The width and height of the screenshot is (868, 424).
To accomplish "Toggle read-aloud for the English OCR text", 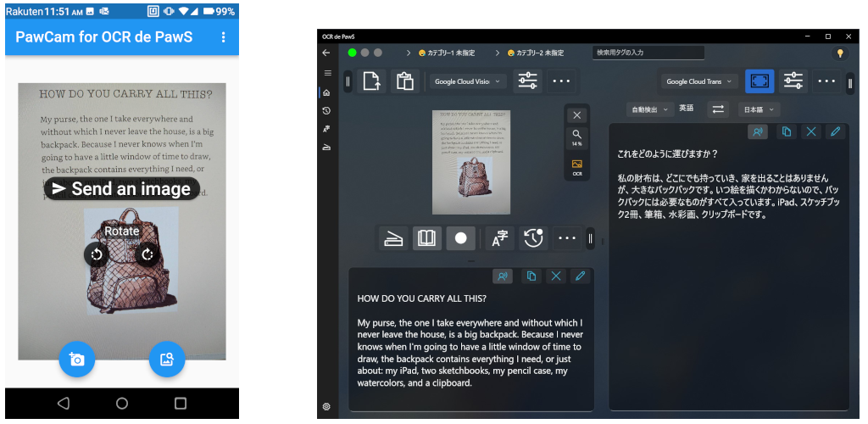I will tap(503, 276).
